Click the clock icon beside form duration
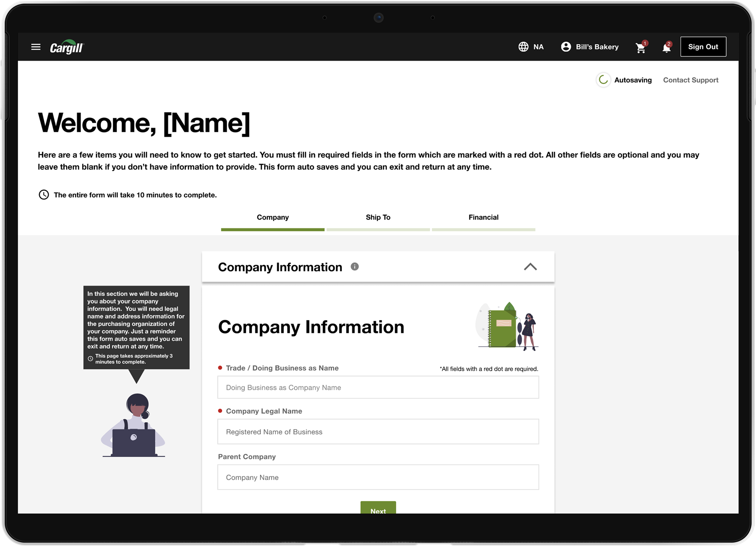The image size is (756, 547). (x=44, y=195)
